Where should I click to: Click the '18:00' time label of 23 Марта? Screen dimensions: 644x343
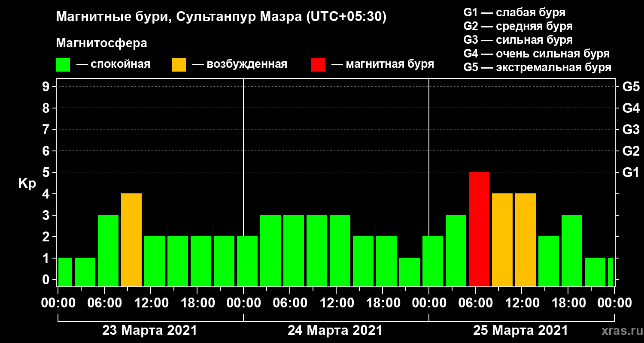[x=197, y=303]
